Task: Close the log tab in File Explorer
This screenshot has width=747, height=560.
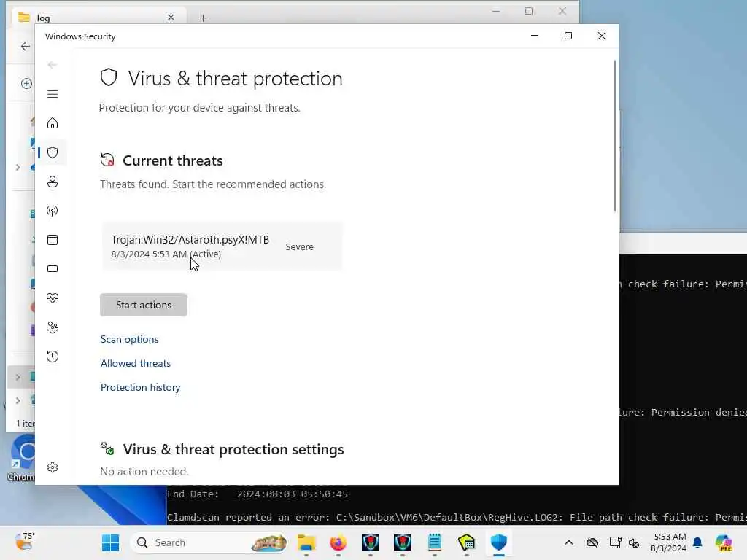Action: click(x=171, y=17)
